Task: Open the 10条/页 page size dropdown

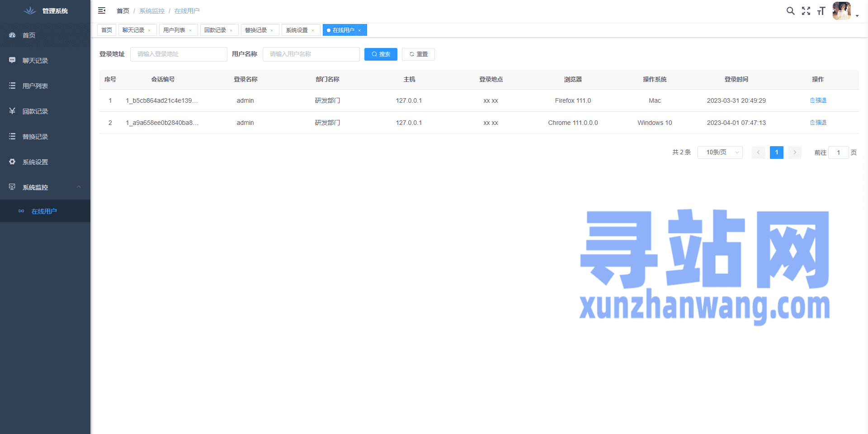Action: coord(720,153)
